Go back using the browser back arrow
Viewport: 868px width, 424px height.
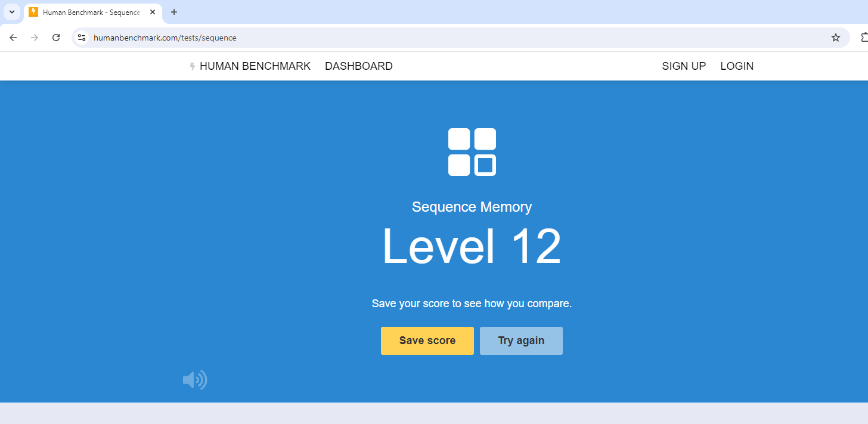click(x=13, y=38)
